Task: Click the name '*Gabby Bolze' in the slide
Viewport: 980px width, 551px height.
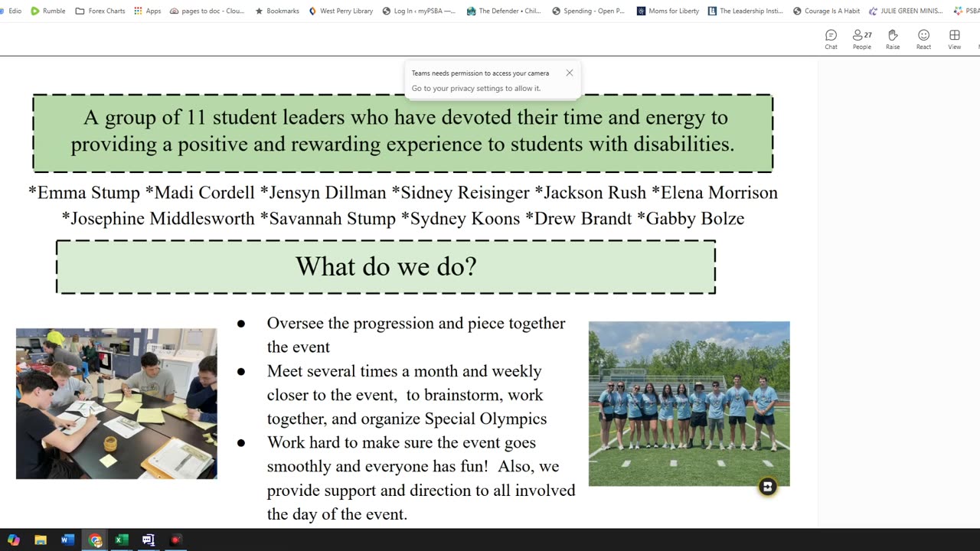Action: coord(691,219)
